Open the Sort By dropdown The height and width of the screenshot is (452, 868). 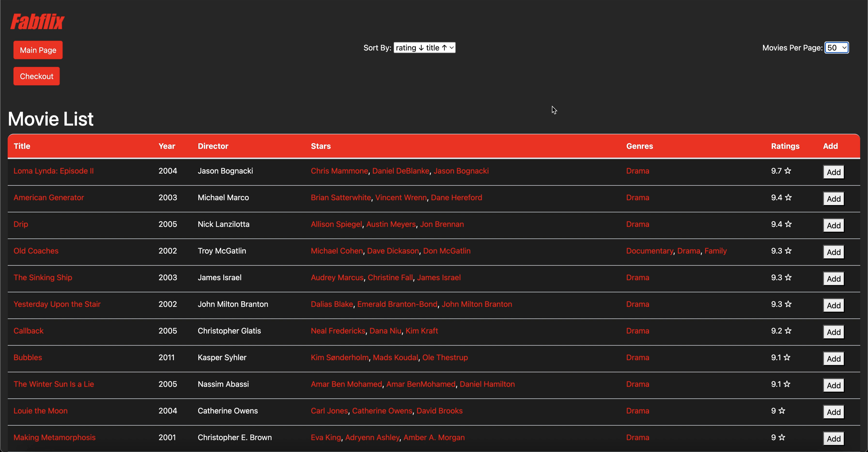click(x=424, y=48)
